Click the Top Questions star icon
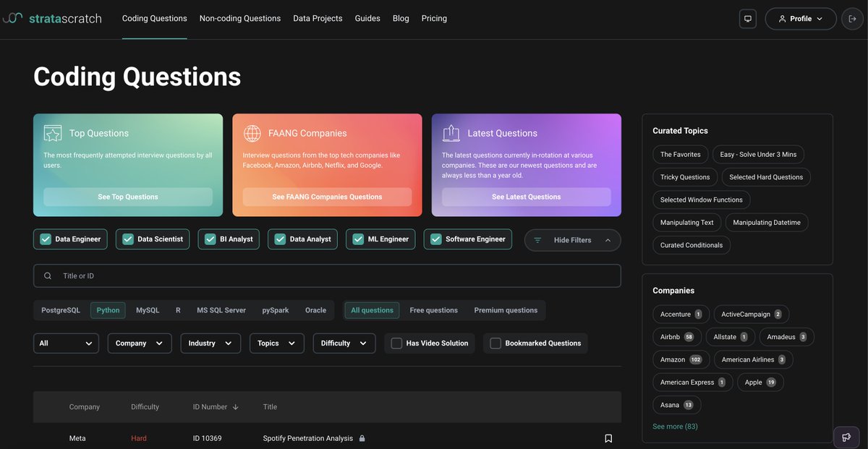 point(52,133)
